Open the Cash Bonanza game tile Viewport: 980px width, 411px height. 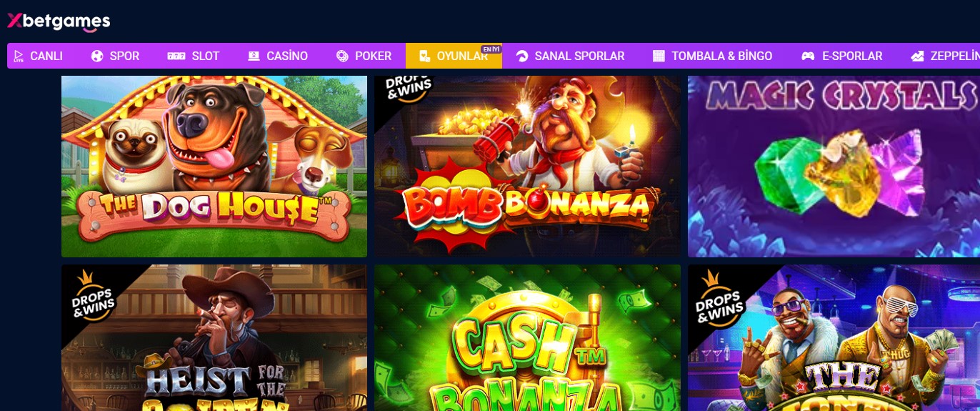tap(527, 337)
